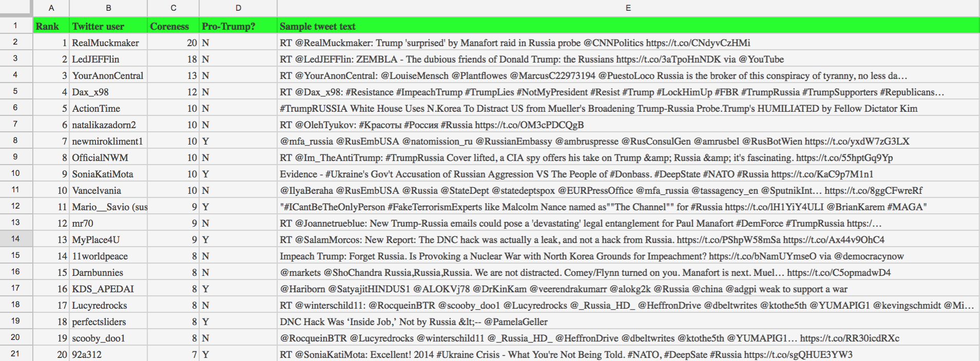Select column C header
Viewport: 980px width, 361px height.
click(x=173, y=8)
